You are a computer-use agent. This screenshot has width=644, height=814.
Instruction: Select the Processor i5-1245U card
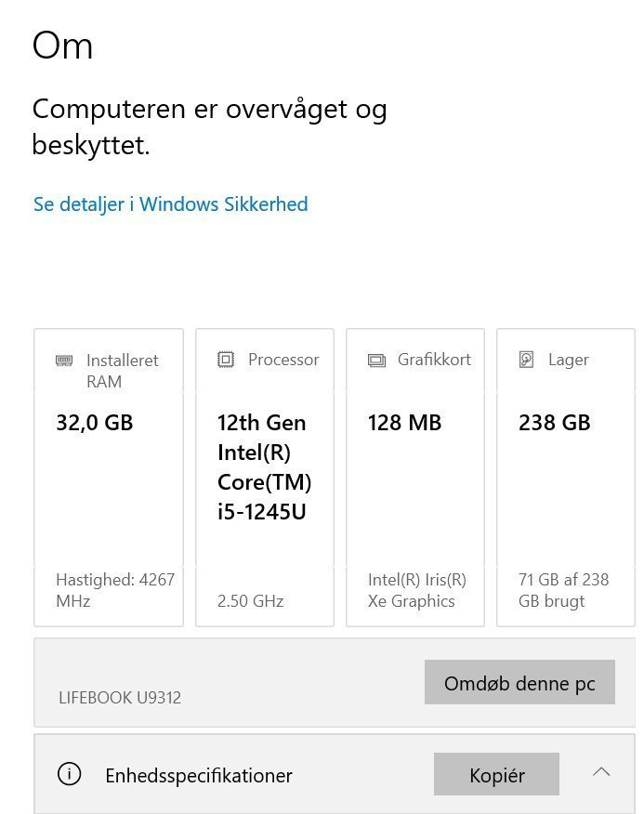pos(264,477)
